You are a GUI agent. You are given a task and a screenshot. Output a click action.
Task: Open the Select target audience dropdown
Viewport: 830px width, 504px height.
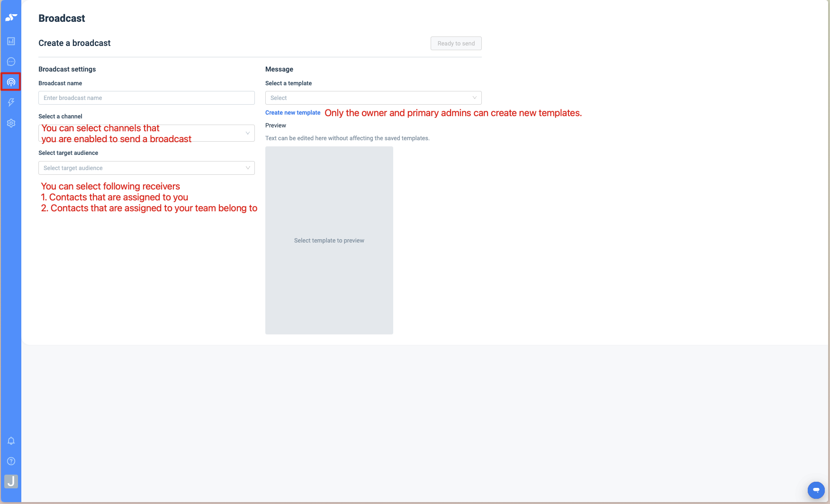[146, 168]
